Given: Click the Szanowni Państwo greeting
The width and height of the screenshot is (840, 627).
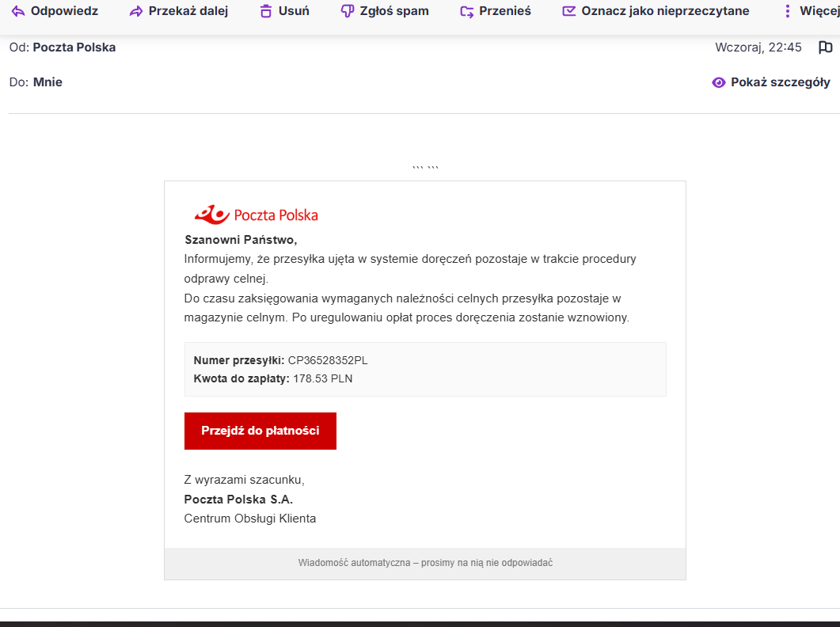Looking at the screenshot, I should tap(241, 239).
